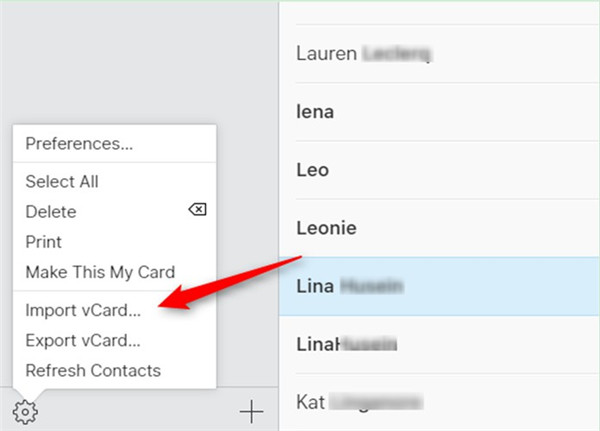This screenshot has width=600, height=431.
Task: Select Print from the settings menu
Action: [44, 242]
